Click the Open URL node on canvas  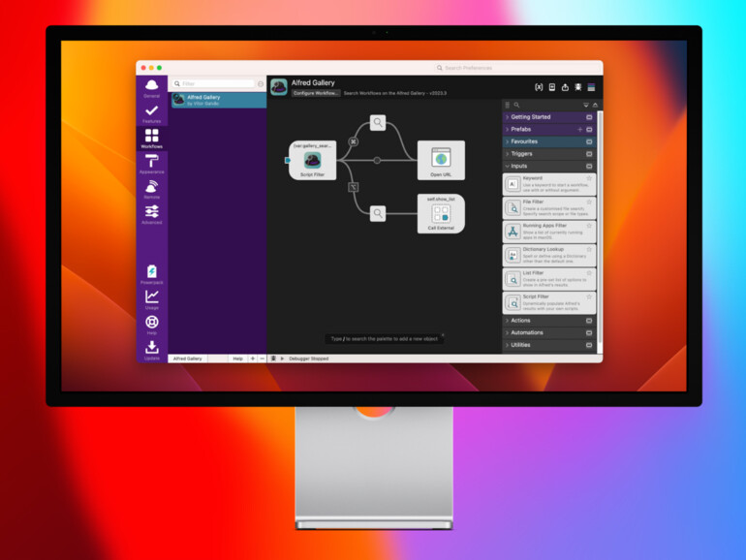coord(441,160)
